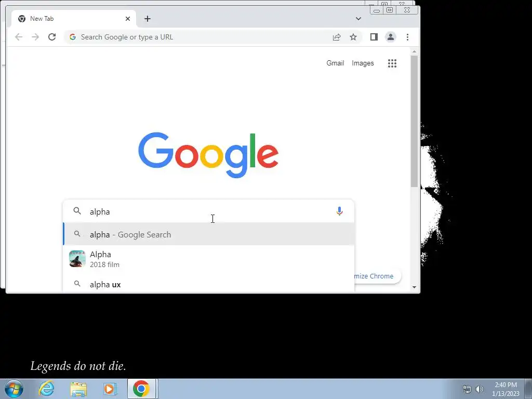Click the vertical scrollbar thumb
The image size is (532, 399).
[414, 121]
